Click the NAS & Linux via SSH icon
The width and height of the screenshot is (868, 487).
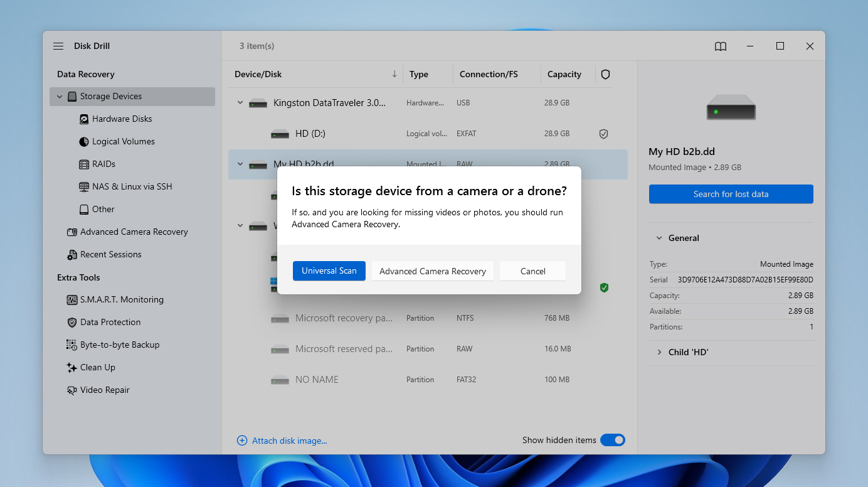coord(84,186)
